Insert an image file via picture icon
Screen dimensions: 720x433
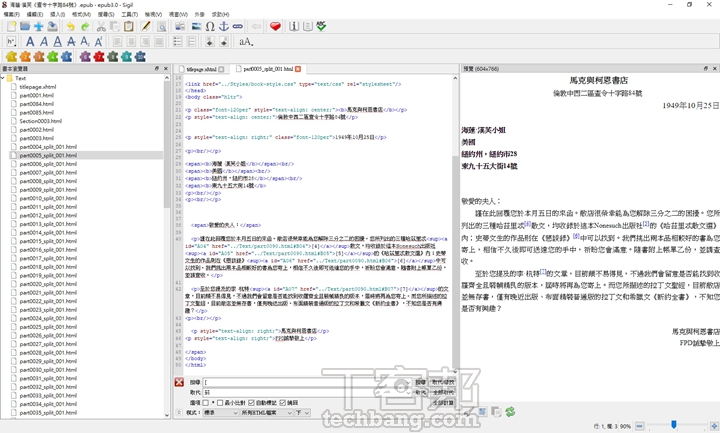pyautogui.click(x=196, y=27)
